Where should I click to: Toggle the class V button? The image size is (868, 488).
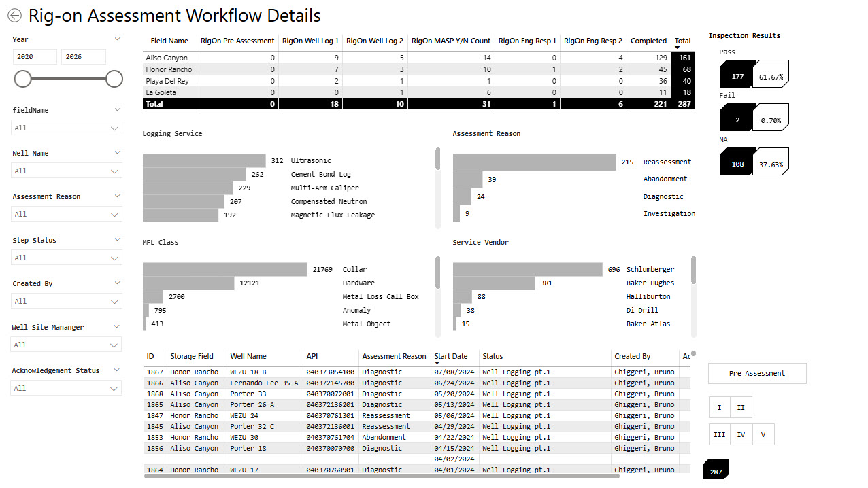pyautogui.click(x=763, y=434)
